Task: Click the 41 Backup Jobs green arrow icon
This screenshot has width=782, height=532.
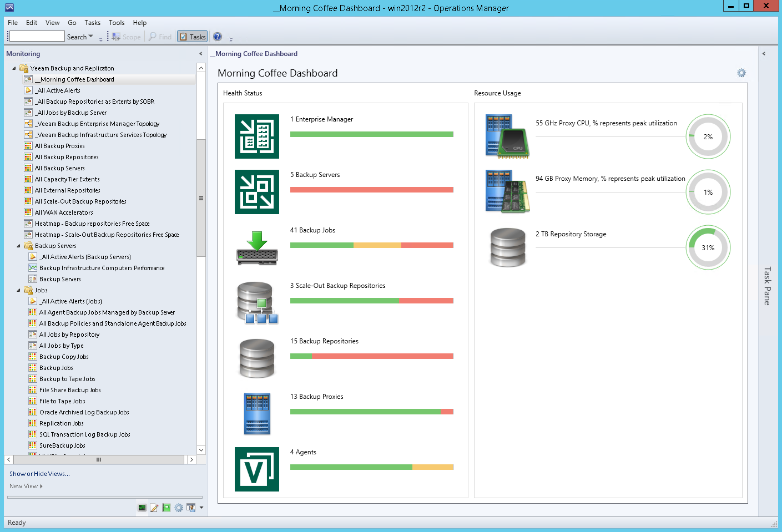Action: click(257, 247)
